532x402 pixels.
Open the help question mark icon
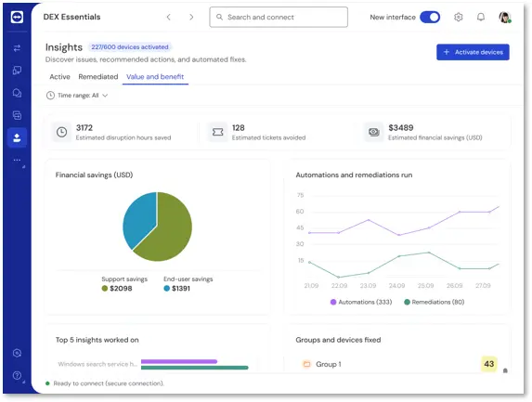(x=17, y=375)
